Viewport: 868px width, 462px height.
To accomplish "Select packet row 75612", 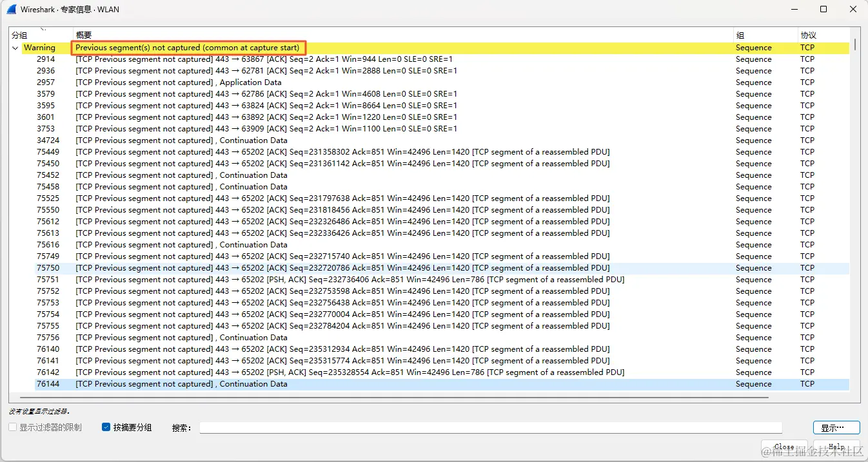I will pos(442,222).
